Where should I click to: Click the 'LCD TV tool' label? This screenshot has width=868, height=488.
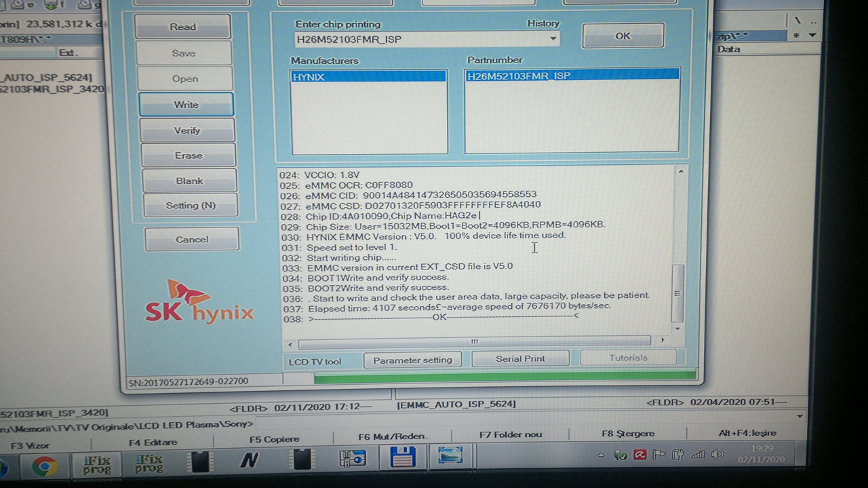[315, 362]
